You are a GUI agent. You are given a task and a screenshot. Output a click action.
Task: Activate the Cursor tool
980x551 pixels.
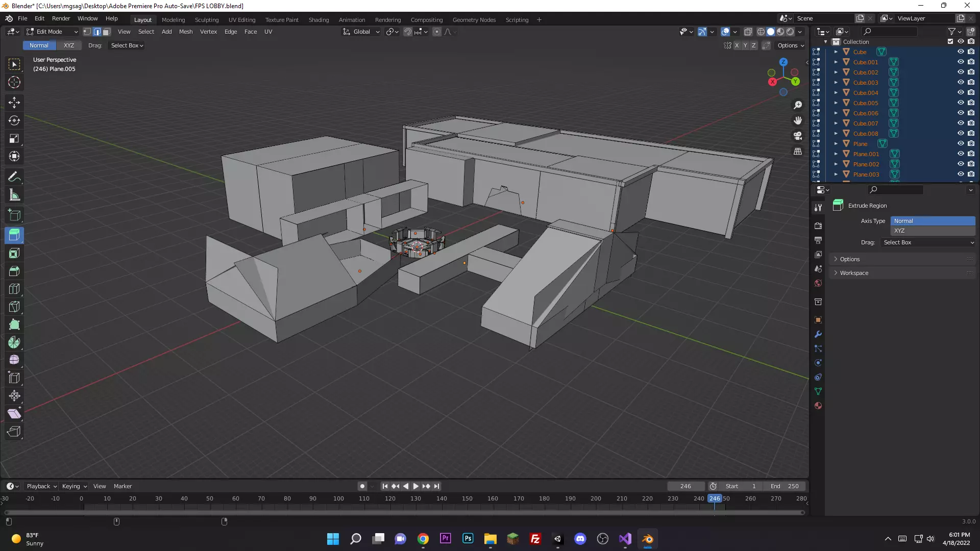[x=14, y=82]
